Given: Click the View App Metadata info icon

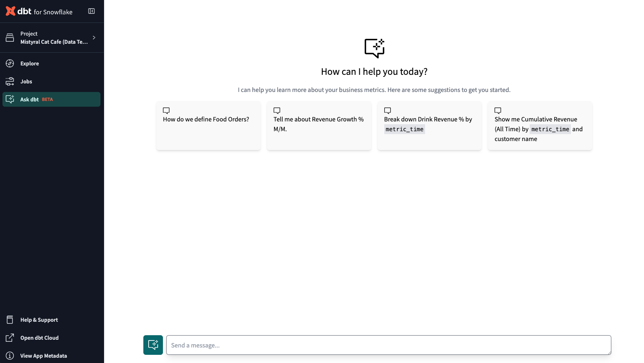Looking at the screenshot, I should coord(10,356).
